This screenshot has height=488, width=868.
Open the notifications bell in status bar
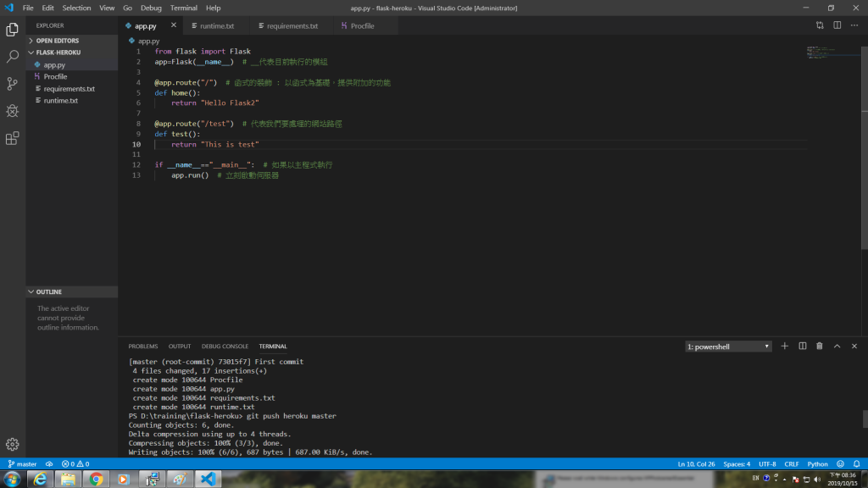[856, 464]
